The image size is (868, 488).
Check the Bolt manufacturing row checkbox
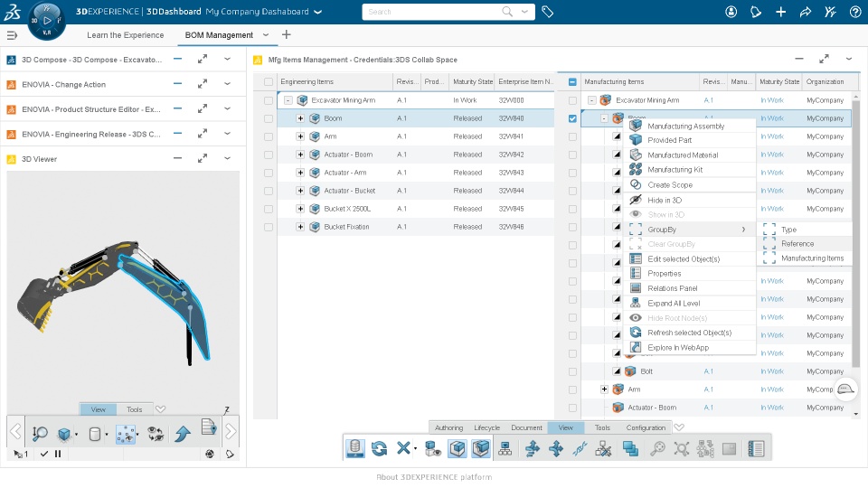coord(573,371)
